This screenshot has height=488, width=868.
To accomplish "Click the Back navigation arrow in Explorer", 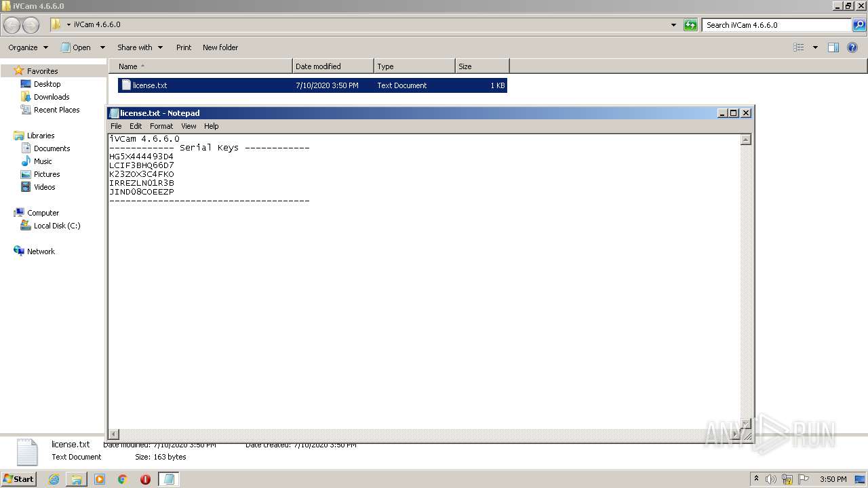I will pos(12,25).
